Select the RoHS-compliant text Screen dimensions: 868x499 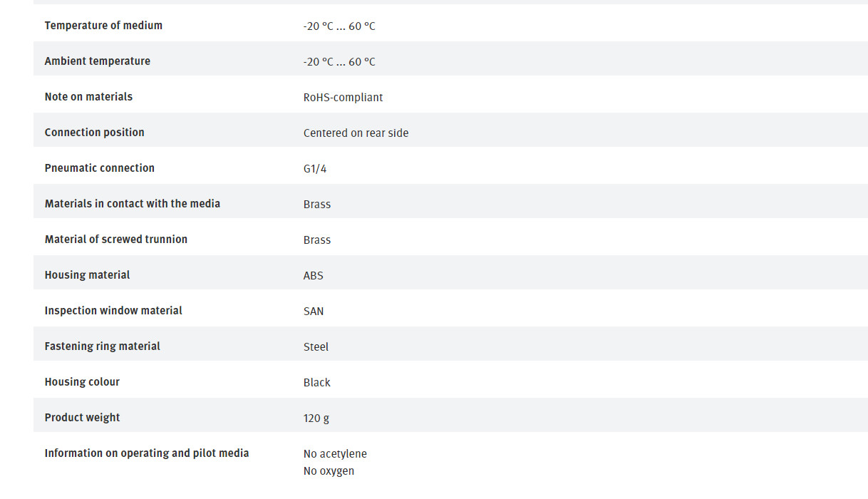point(343,98)
